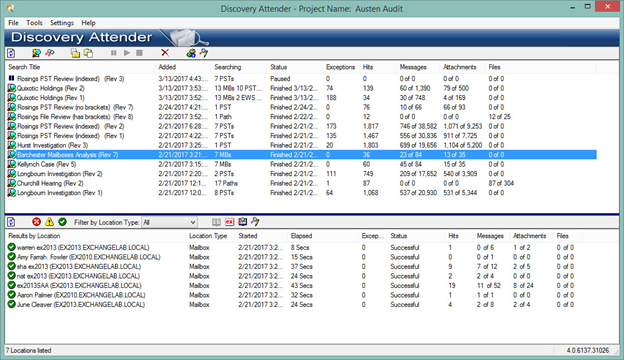Click the red X delete search icon

point(165,53)
